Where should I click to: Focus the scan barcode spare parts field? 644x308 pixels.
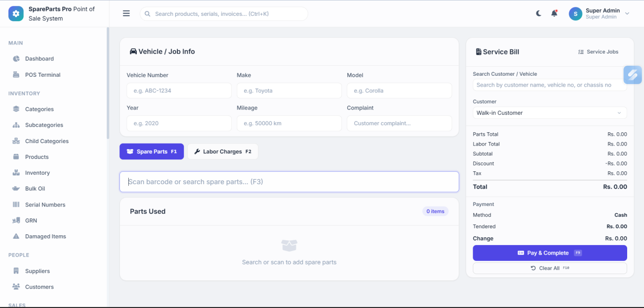pyautogui.click(x=289, y=182)
